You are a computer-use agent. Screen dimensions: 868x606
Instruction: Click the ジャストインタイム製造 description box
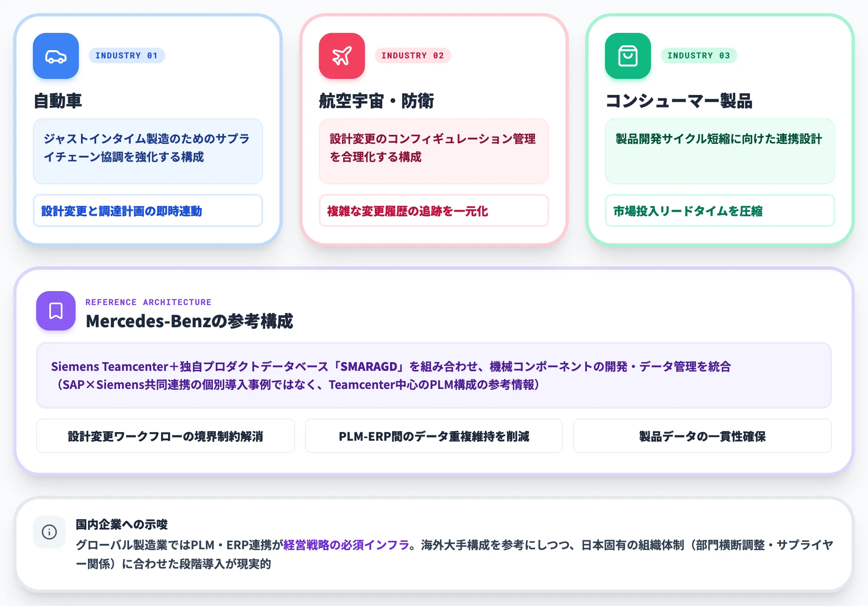tap(148, 151)
